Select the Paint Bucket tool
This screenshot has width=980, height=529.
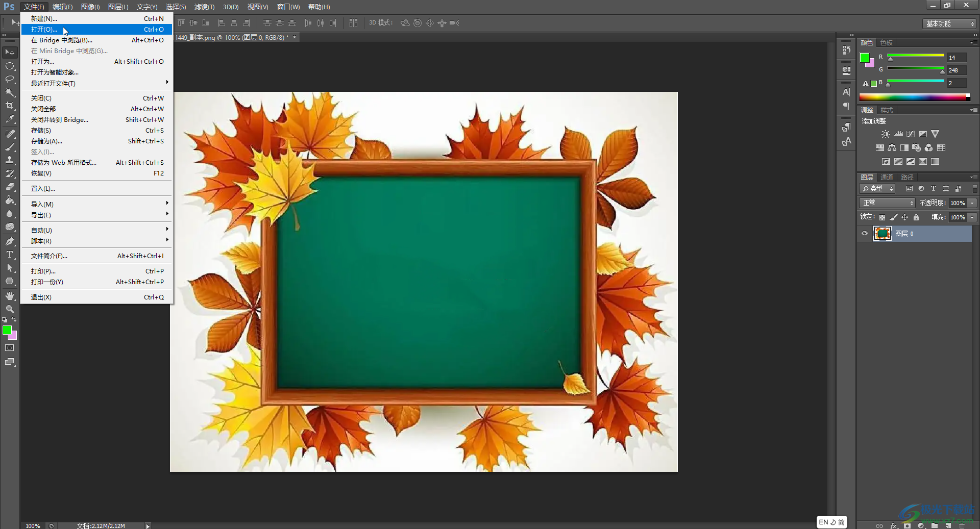pos(10,200)
